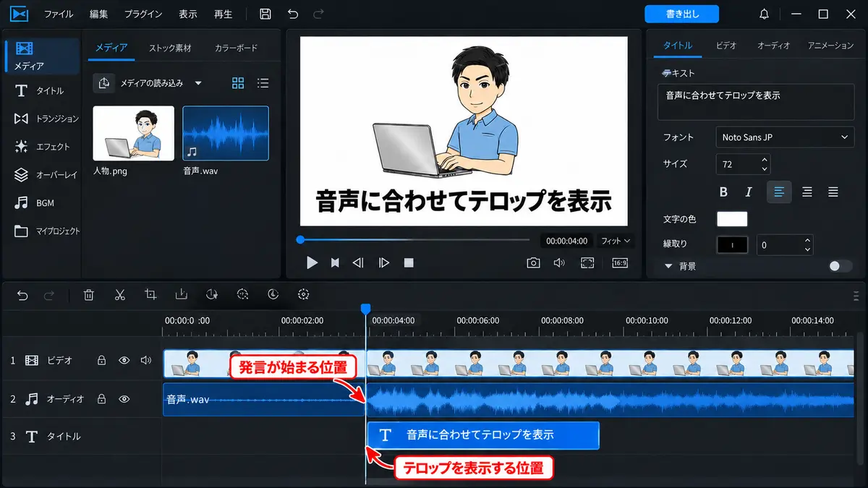This screenshot has width=868, height=488.
Task: Decrease the 縁取り width stepper
Action: pyautogui.click(x=807, y=250)
